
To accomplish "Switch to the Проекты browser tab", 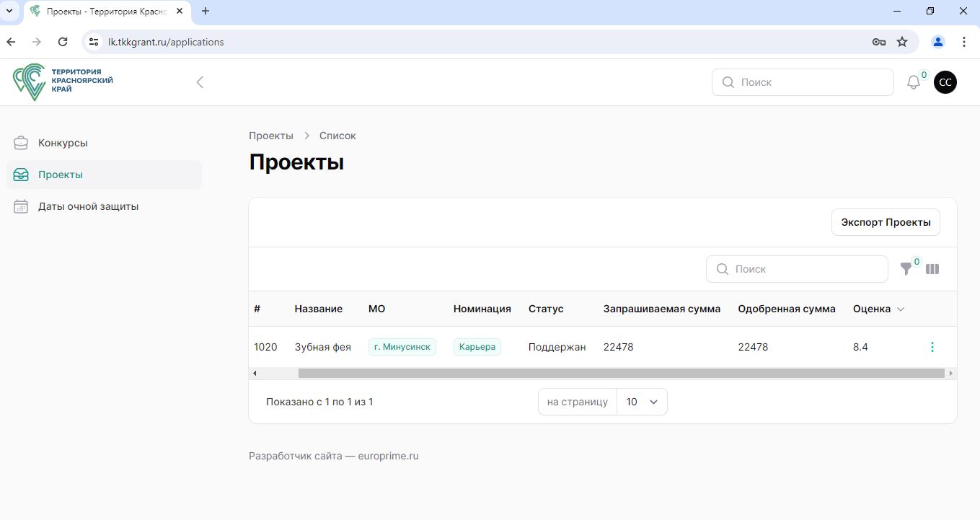I will coord(107,12).
